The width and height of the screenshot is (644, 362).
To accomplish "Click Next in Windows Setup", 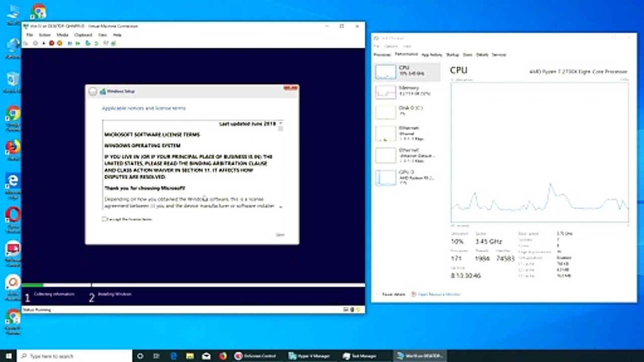I will (280, 235).
